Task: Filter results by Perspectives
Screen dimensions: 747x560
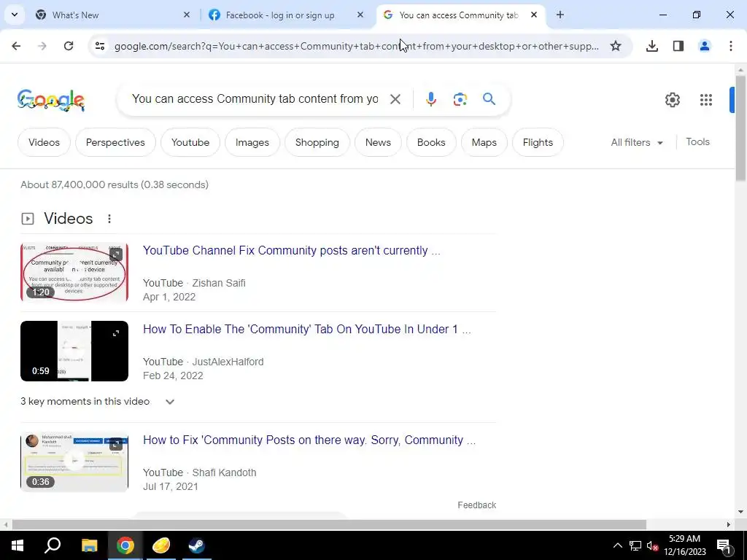Action: pyautogui.click(x=115, y=142)
